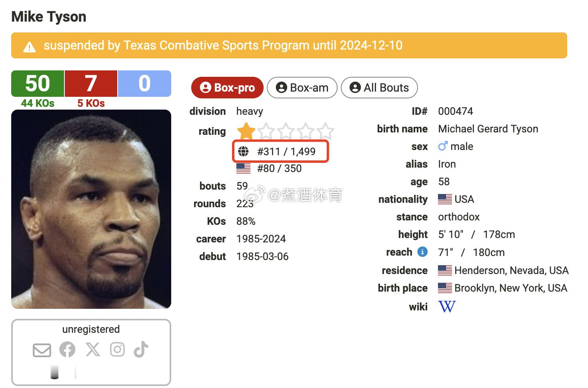588x388 pixels.
Task: Click the reach info icon
Action: click(x=422, y=252)
